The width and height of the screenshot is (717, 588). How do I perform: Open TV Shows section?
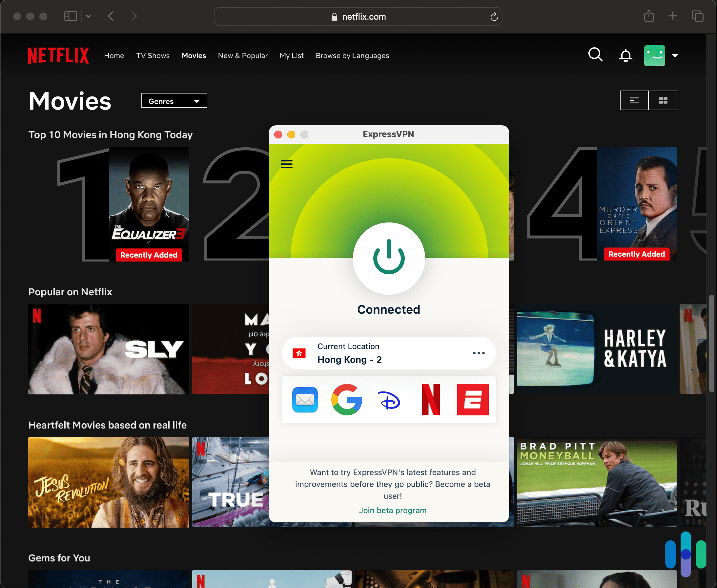[153, 55]
